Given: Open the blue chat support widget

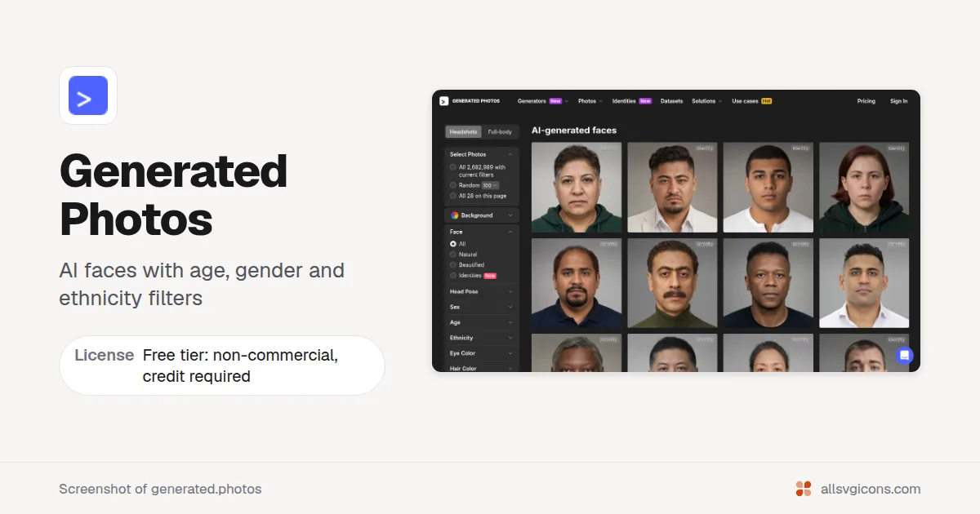Looking at the screenshot, I should [x=904, y=355].
